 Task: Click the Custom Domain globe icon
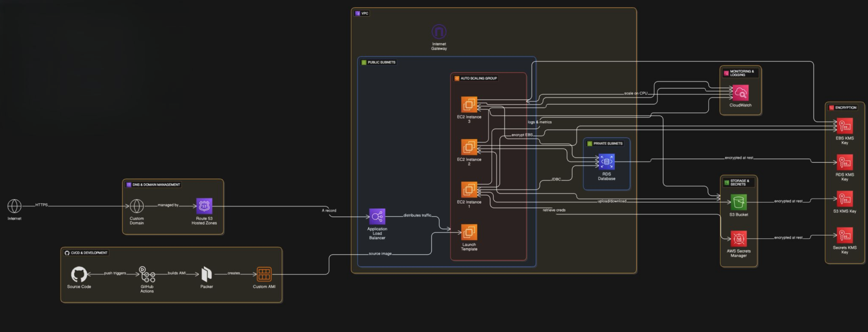coord(136,206)
